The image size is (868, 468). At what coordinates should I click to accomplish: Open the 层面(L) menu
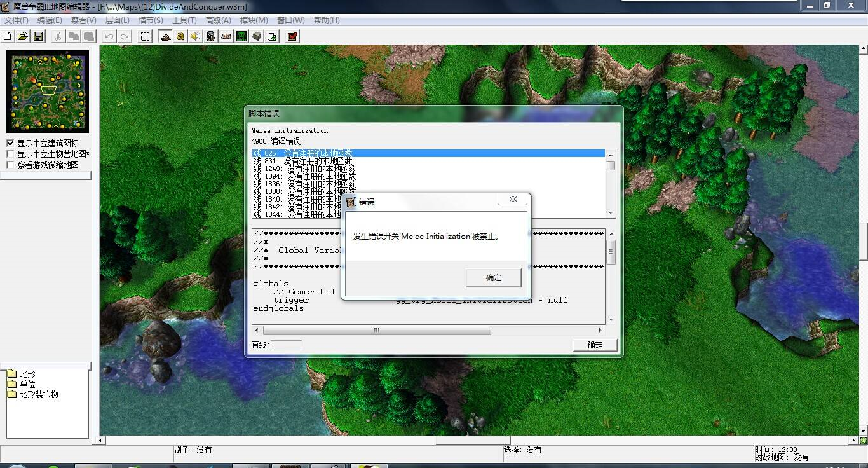[118, 20]
